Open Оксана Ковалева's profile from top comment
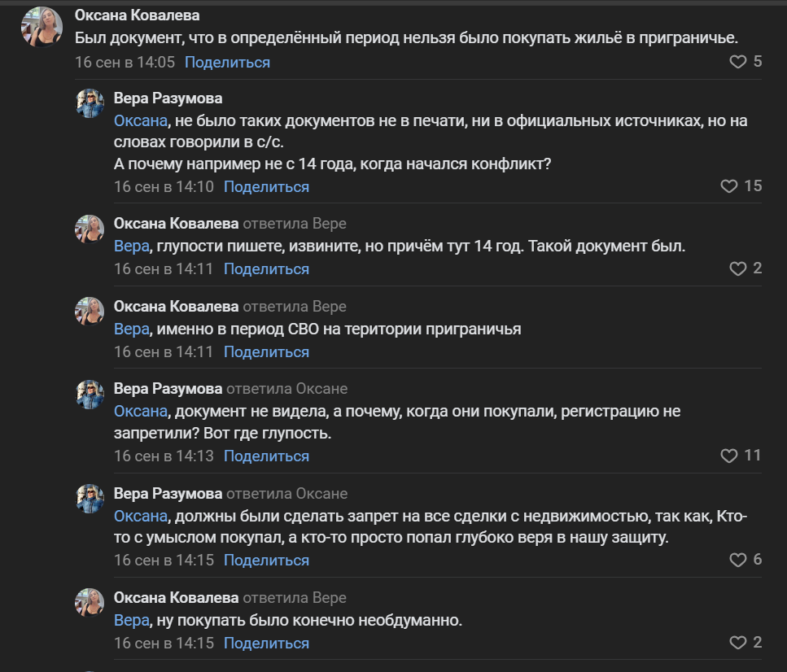Viewport: 787px width, 672px height. 138,13
